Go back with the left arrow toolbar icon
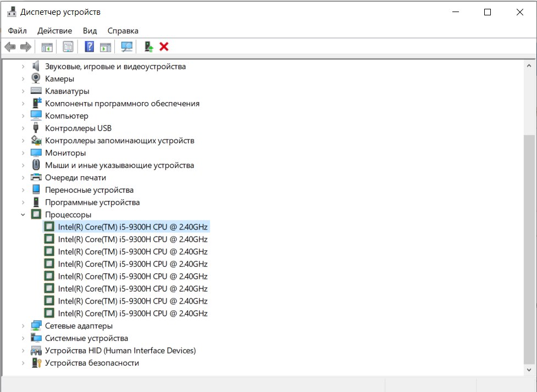The height and width of the screenshot is (392, 537). pyautogui.click(x=10, y=47)
